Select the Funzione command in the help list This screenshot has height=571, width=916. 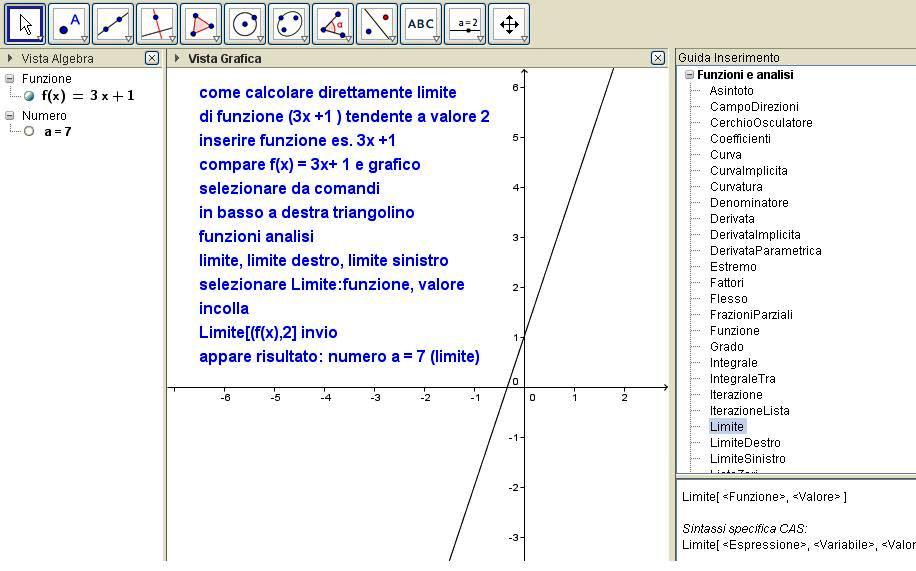tap(735, 331)
